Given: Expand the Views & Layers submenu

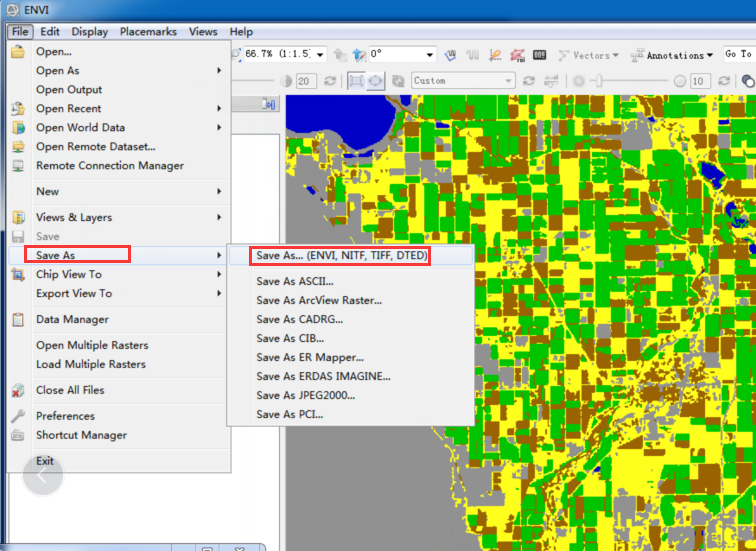Looking at the screenshot, I should click(219, 217).
